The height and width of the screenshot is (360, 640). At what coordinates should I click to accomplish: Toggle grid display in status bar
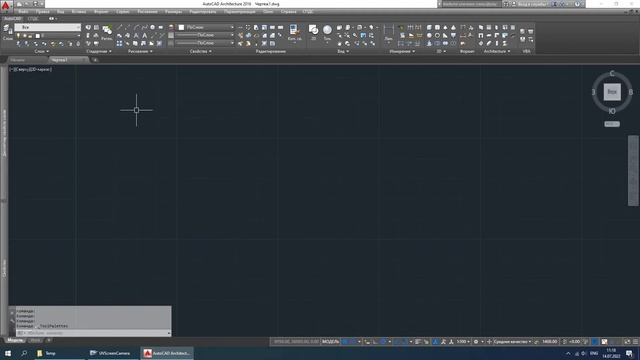(x=345, y=342)
